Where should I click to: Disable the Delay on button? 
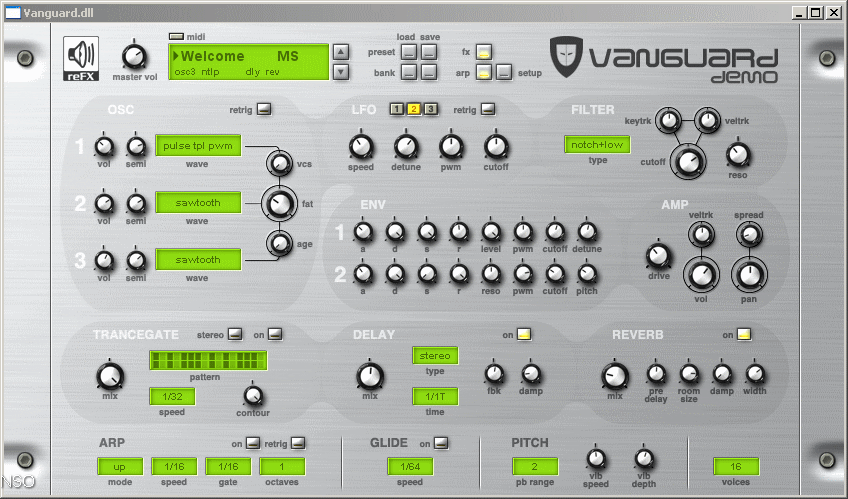click(524, 334)
